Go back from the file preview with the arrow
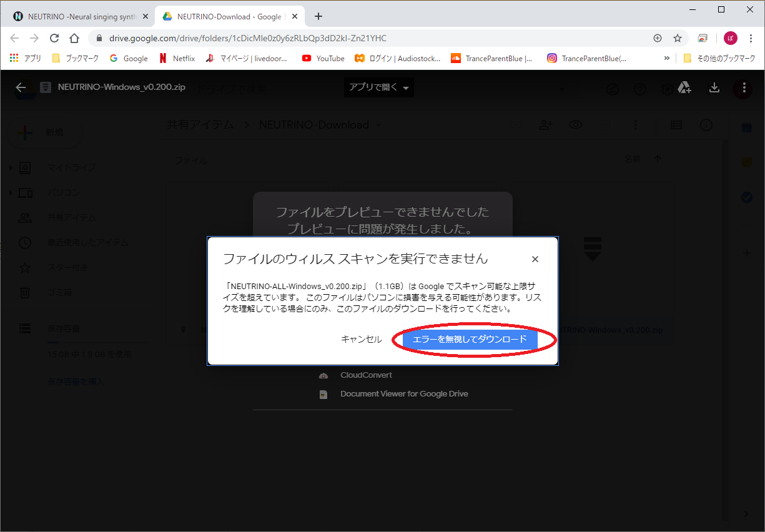Image resolution: width=765 pixels, height=532 pixels. pyautogui.click(x=21, y=88)
